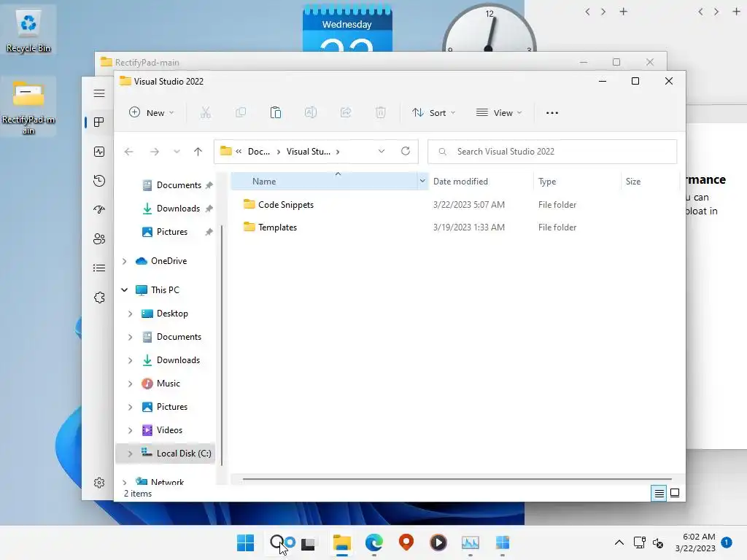Show hidden system tray icons
The image size is (747, 560).
click(619, 542)
